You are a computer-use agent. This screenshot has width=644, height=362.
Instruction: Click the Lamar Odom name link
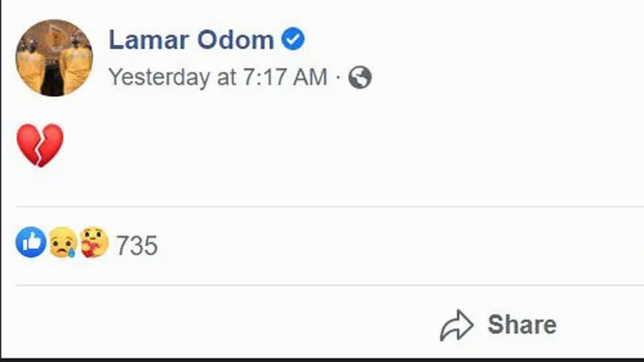click(191, 40)
